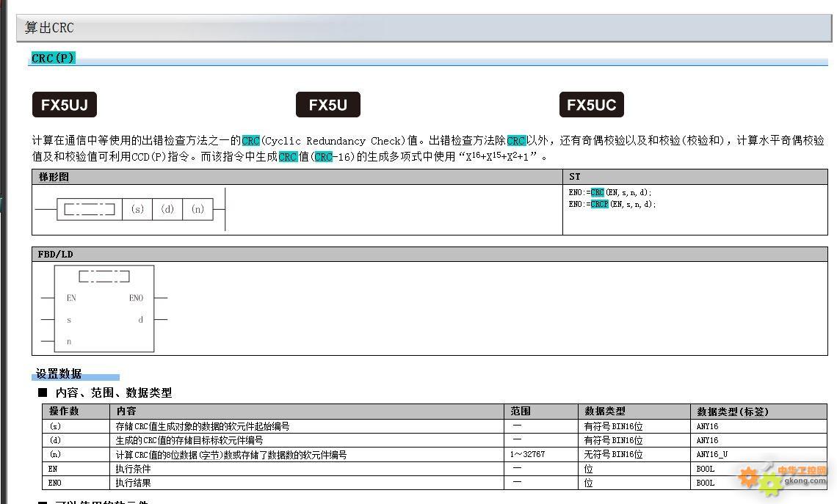The image size is (837, 504).
Task: Click the highlighted CRC(P) section heading
Action: tap(53, 58)
